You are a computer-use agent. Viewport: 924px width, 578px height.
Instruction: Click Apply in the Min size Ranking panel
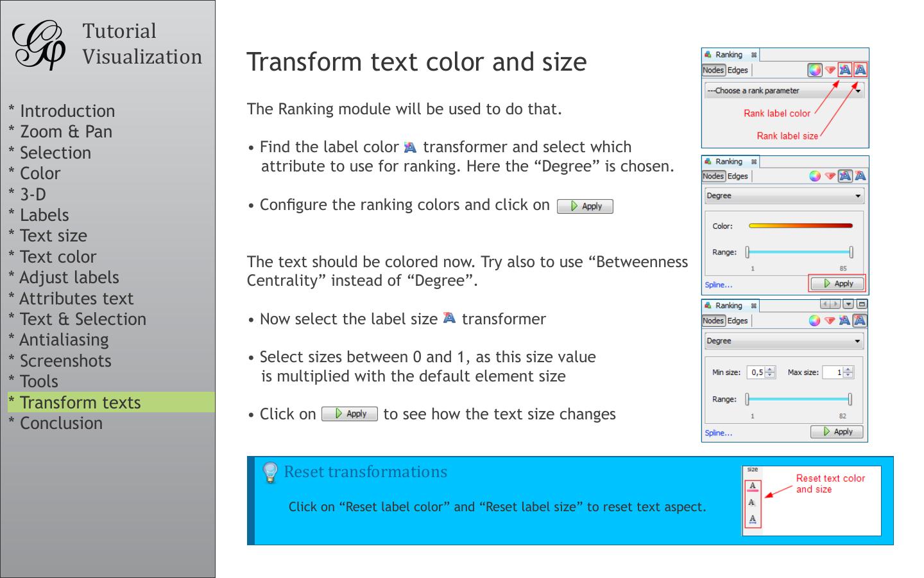(x=837, y=432)
